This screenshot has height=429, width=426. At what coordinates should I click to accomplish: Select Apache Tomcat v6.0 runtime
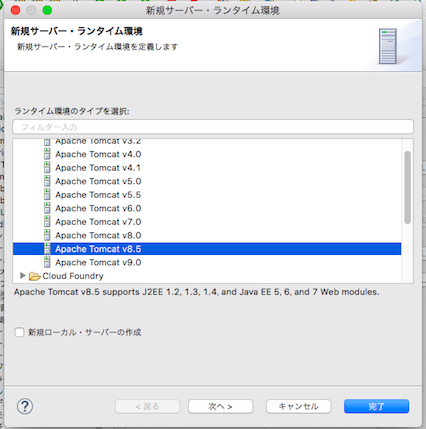point(98,208)
